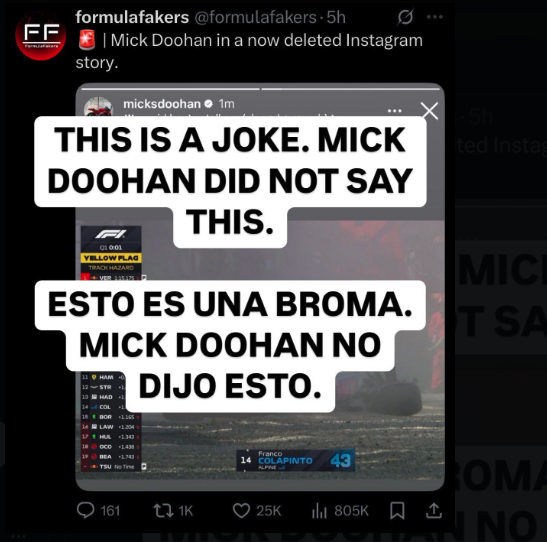
Task: Click the Franco Colapinto driver banner
Action: (x=296, y=460)
